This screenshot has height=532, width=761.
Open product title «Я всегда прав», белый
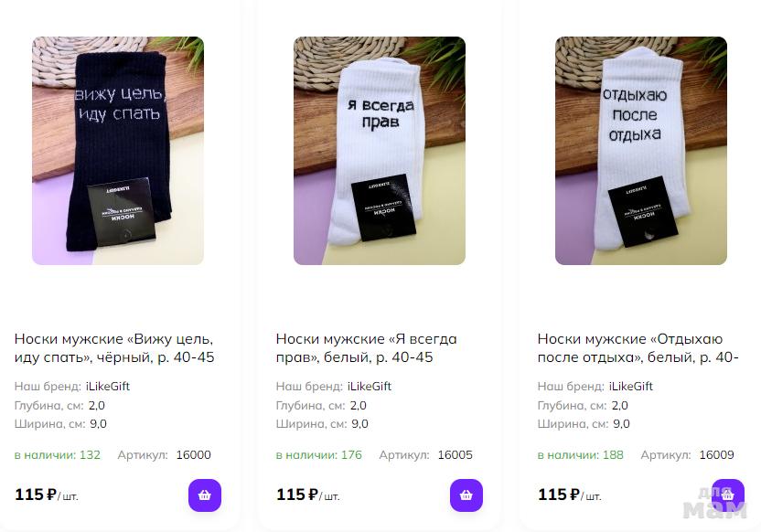tap(367, 347)
